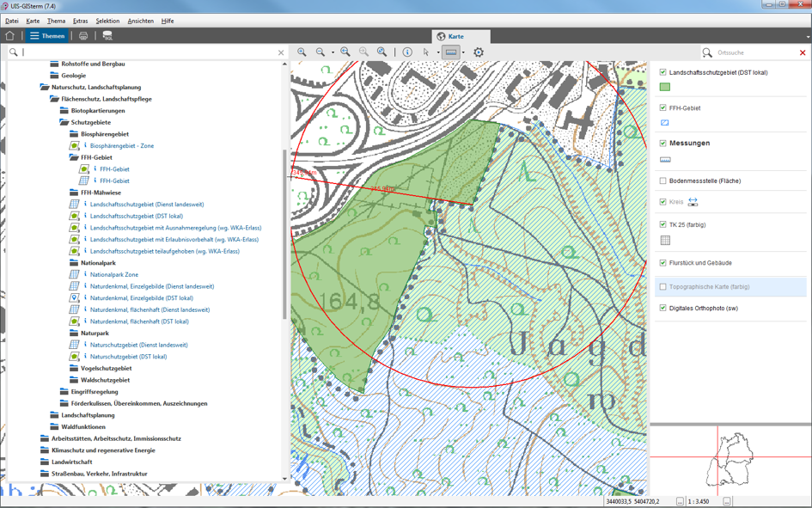Viewport: 812px width, 508px height.
Task: Clear the theme search field
Action: 281,52
